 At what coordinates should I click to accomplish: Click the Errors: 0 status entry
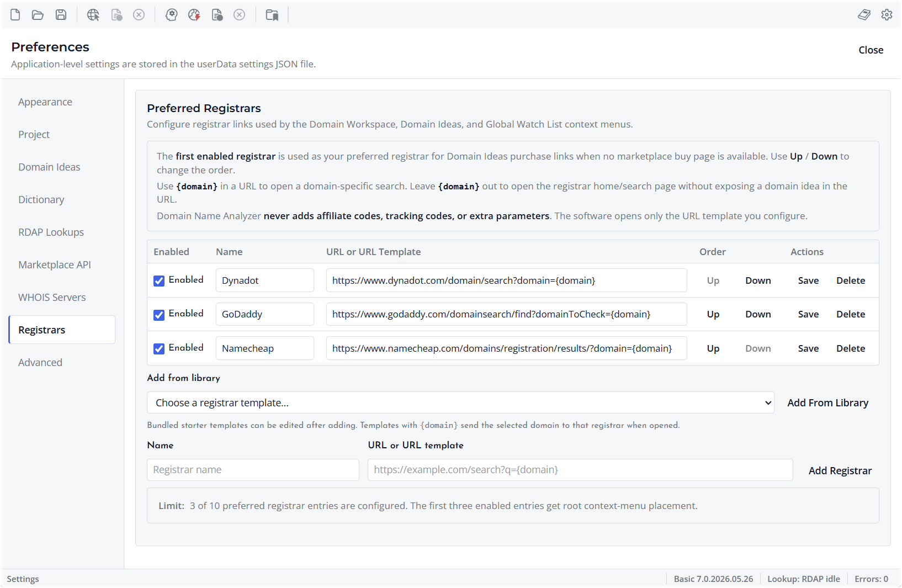(872, 579)
